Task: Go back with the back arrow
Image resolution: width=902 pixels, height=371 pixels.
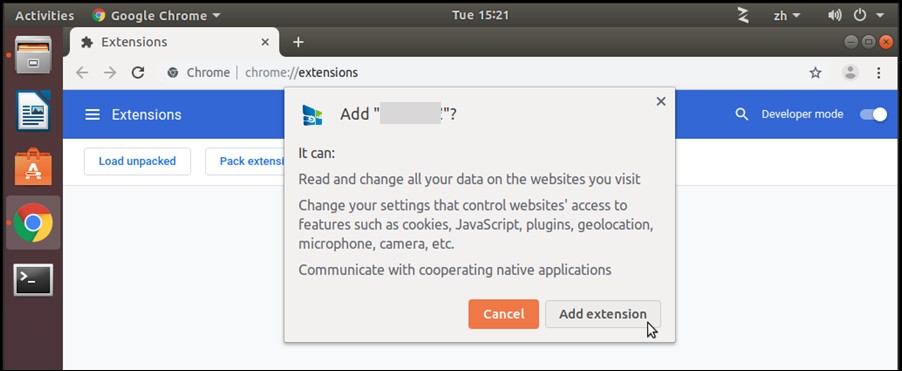Action: [x=82, y=72]
